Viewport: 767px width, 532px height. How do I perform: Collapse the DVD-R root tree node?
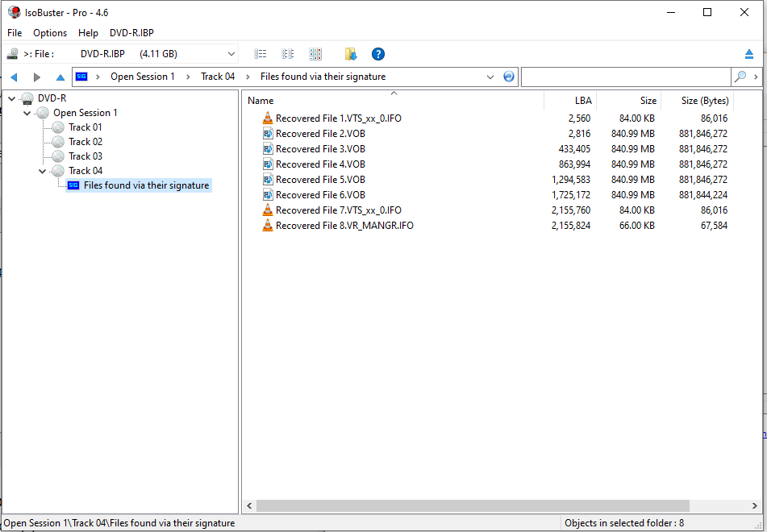coord(12,99)
